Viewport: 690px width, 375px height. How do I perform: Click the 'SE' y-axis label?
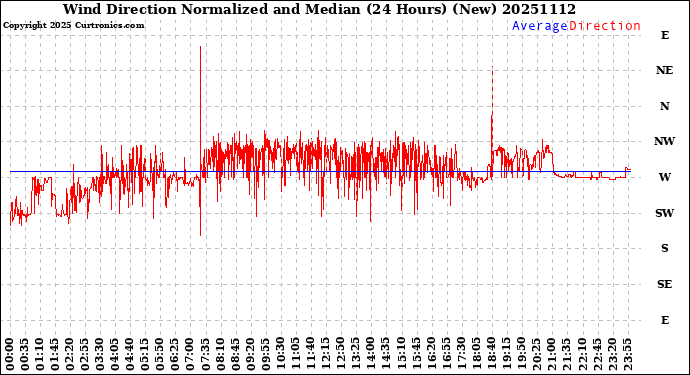coord(664,284)
